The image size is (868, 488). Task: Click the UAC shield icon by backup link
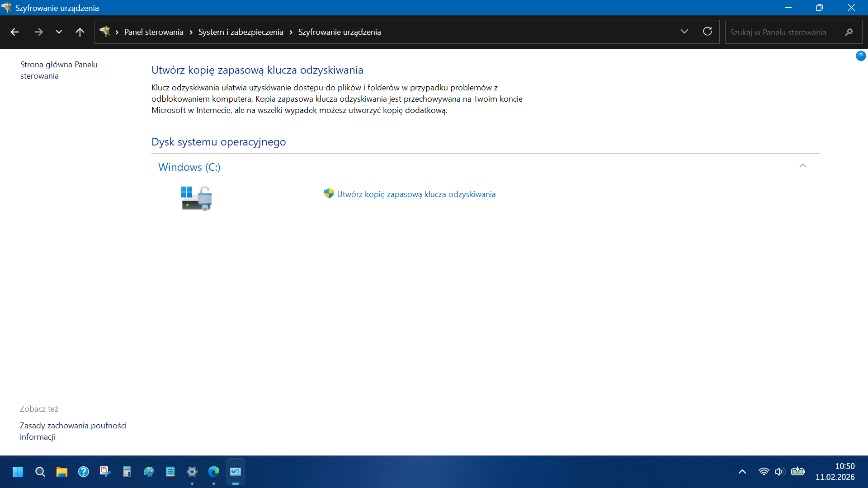point(329,194)
